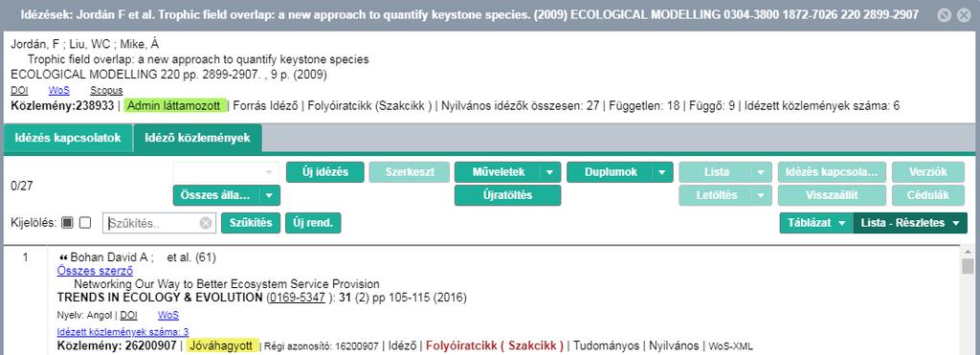Open the Összes szerző link

point(95,271)
